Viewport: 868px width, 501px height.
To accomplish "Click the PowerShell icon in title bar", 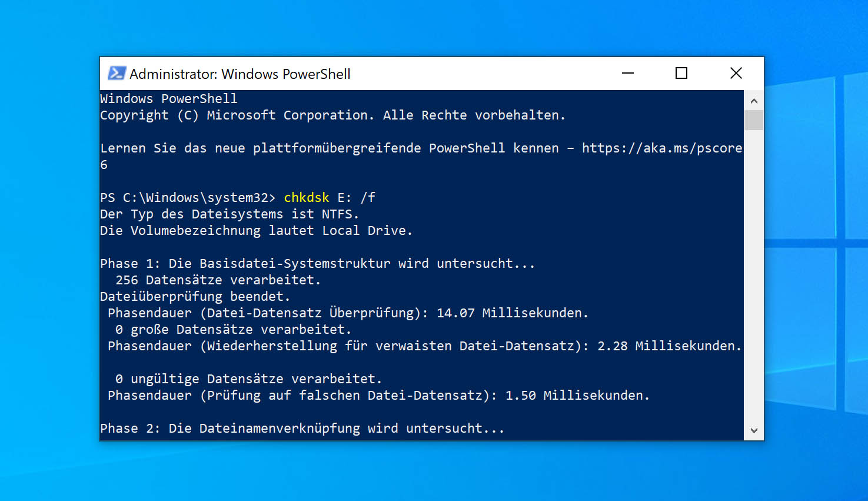I will click(117, 73).
